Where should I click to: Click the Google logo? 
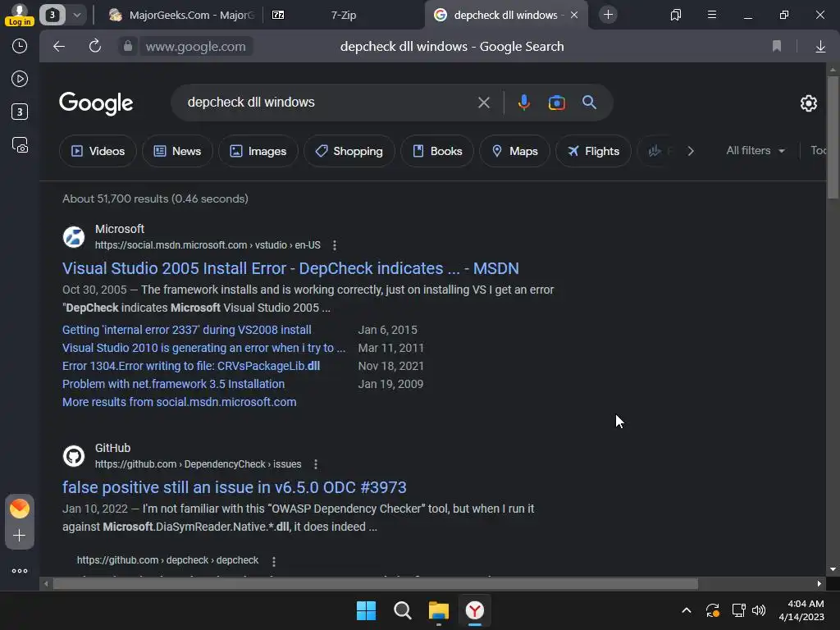click(96, 103)
